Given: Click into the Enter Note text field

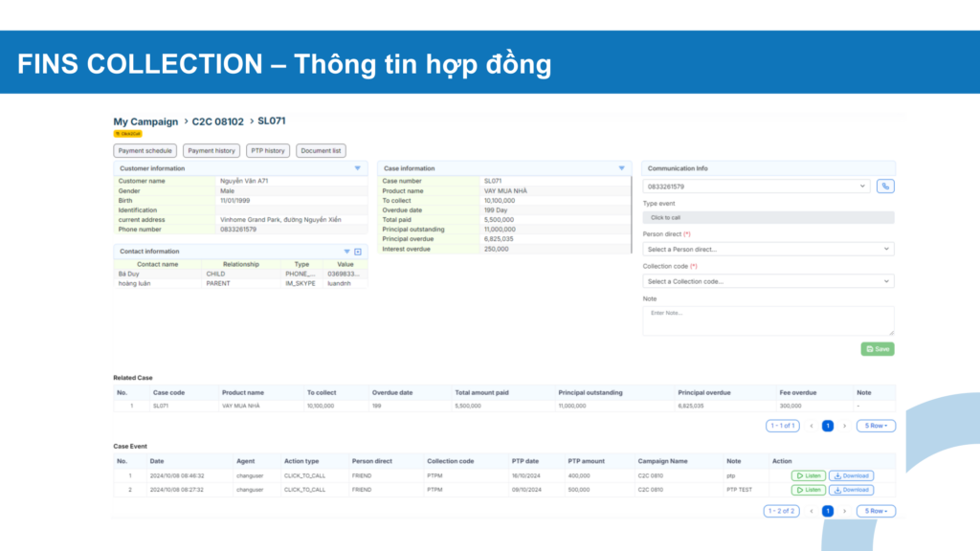Looking at the screenshot, I should click(768, 320).
